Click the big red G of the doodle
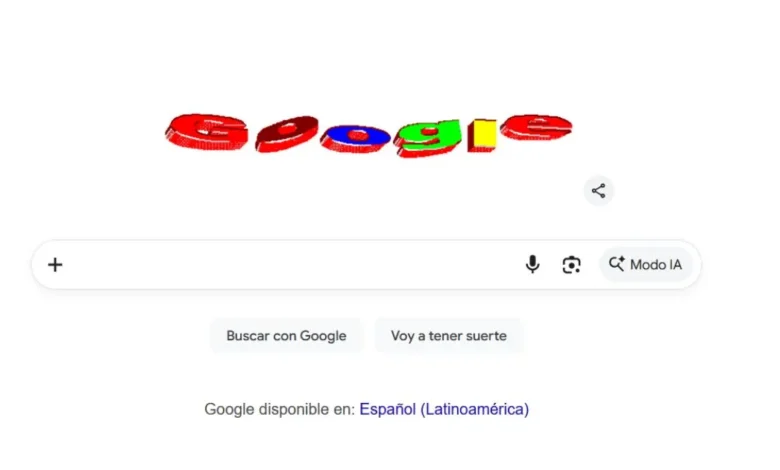The width and height of the screenshot is (780, 470). tap(207, 132)
